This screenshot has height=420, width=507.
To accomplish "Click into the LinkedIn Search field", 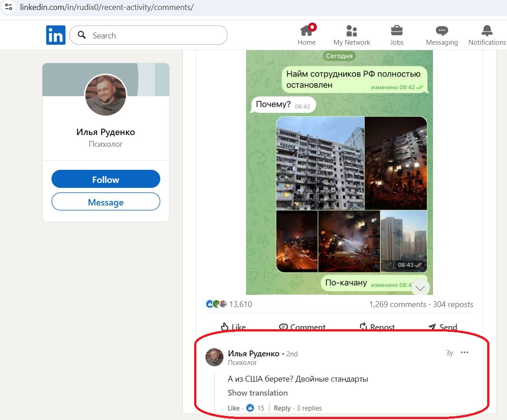I will pos(153,35).
